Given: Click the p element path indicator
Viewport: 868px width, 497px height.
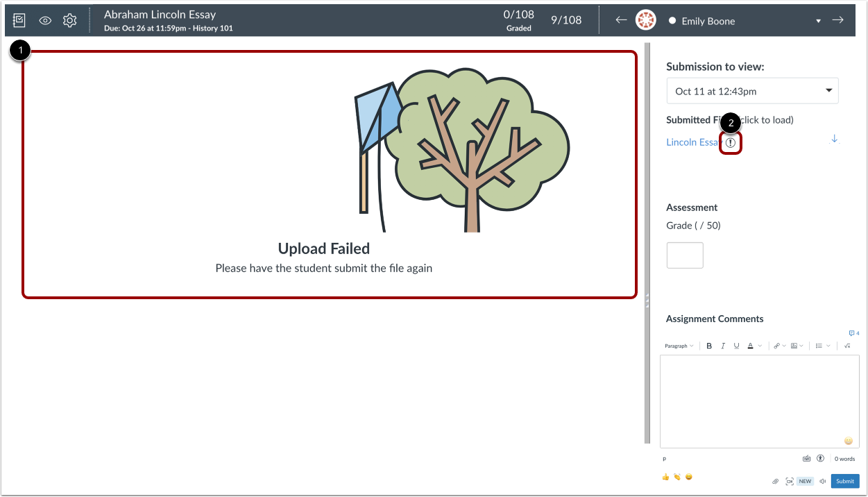Looking at the screenshot, I should click(x=664, y=459).
